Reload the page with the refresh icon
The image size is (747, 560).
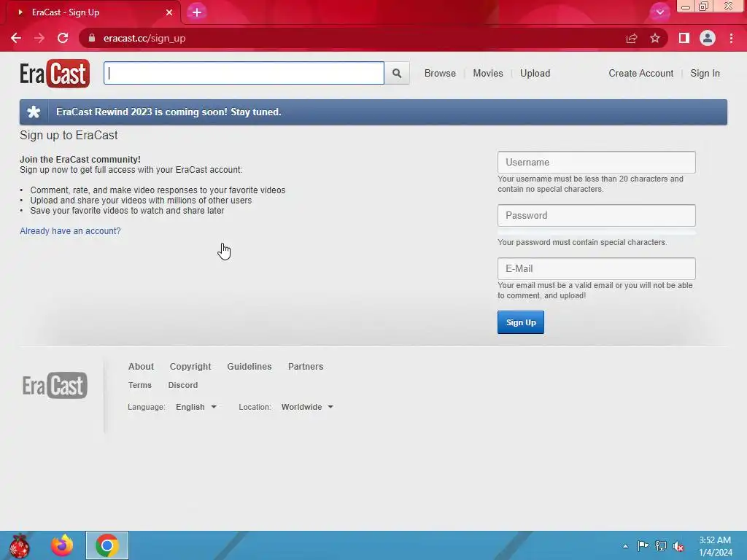(x=63, y=38)
